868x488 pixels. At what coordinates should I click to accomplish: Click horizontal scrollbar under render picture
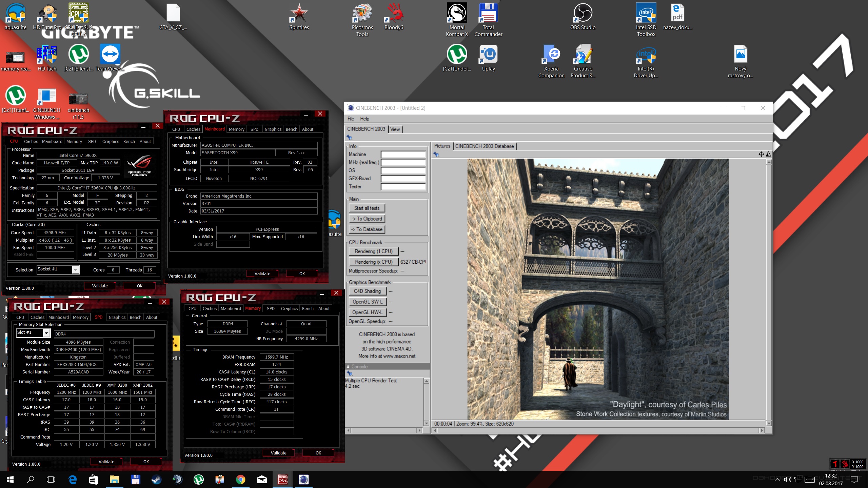(598, 430)
